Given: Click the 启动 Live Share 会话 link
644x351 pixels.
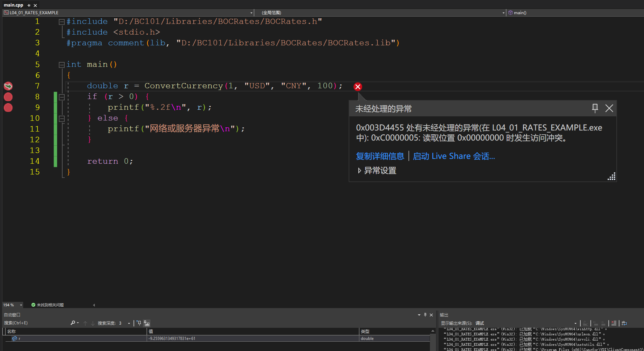Looking at the screenshot, I should tap(454, 156).
